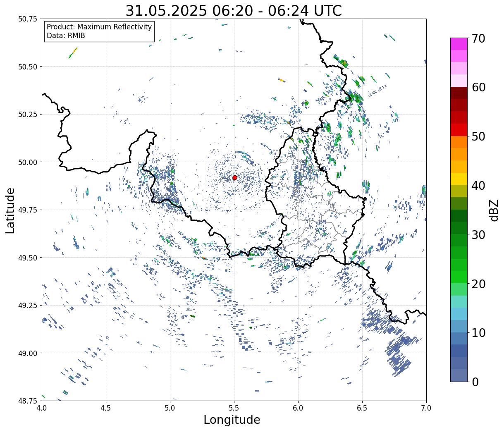Click the 'dBZ' colorbar label
The height and width of the screenshot is (430, 504).
[x=494, y=210]
